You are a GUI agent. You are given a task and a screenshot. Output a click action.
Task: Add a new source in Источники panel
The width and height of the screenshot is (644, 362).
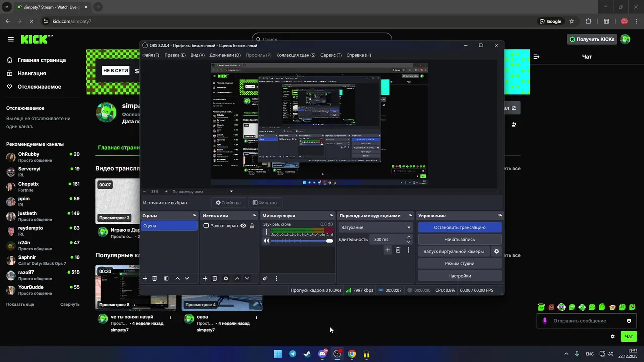(205, 278)
